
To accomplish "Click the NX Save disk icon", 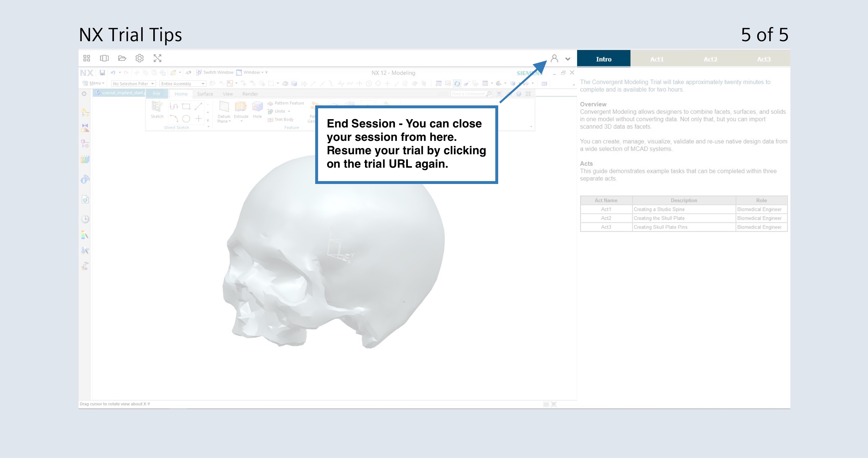I will tap(102, 73).
